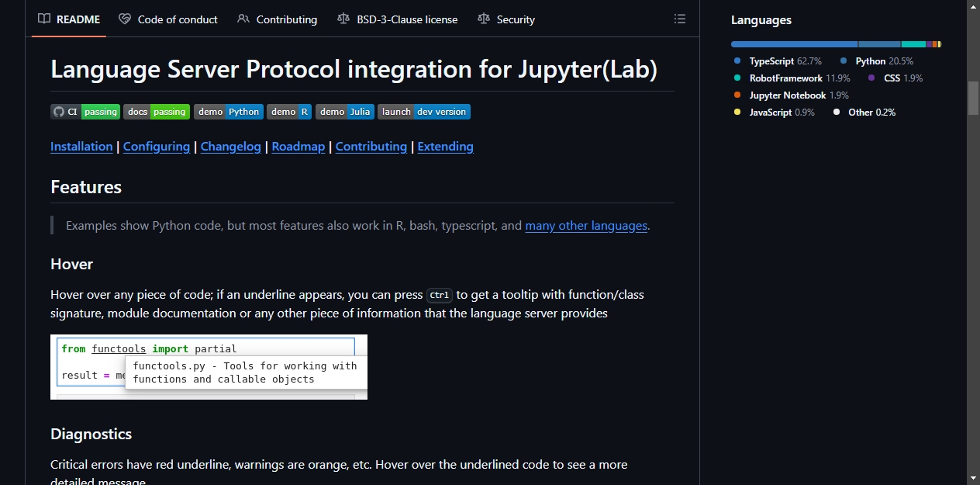The width and height of the screenshot is (980, 485).
Task: Click the Python segment of language bar
Action: pyautogui.click(x=879, y=44)
